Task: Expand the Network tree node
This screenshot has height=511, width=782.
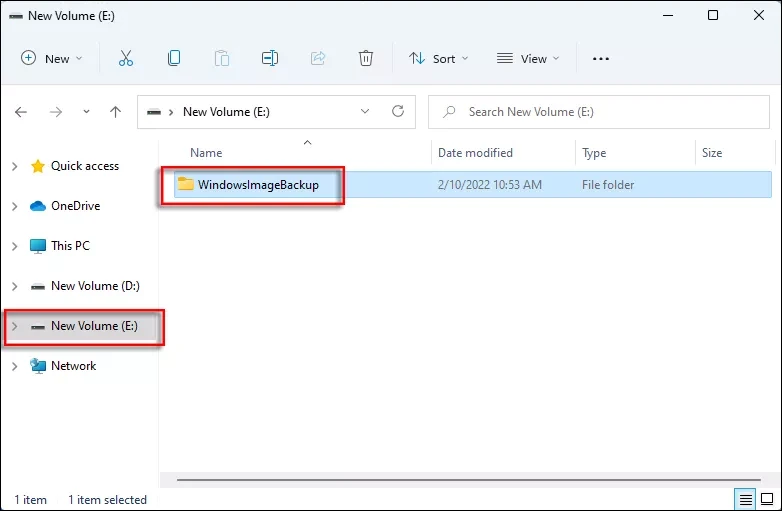Action: 14,366
